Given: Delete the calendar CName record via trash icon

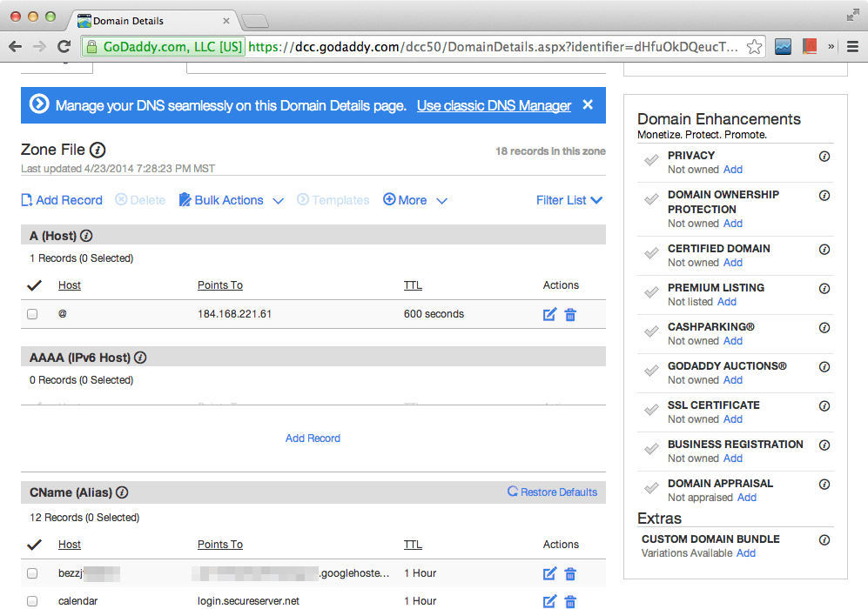Looking at the screenshot, I should tap(570, 601).
